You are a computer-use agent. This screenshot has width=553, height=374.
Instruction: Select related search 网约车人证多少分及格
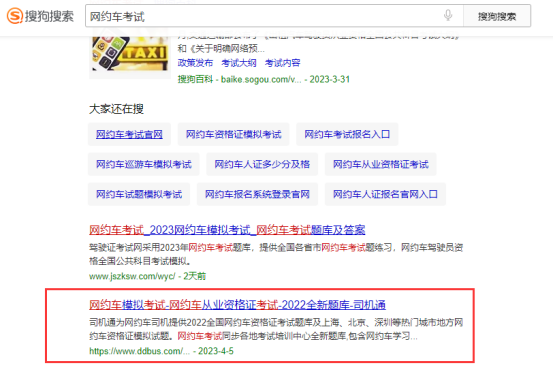pos(262,164)
